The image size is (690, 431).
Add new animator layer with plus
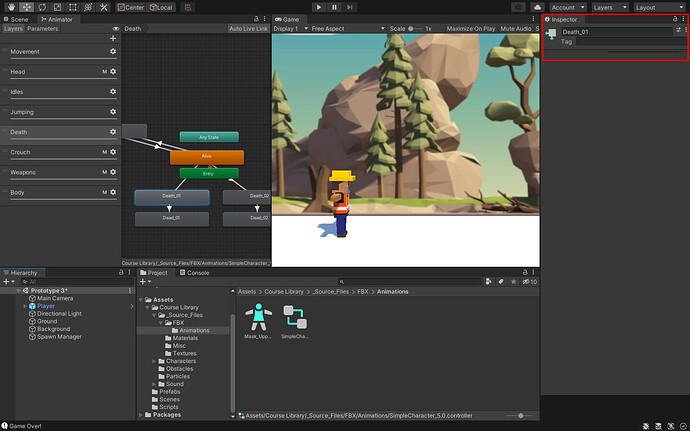(x=113, y=38)
